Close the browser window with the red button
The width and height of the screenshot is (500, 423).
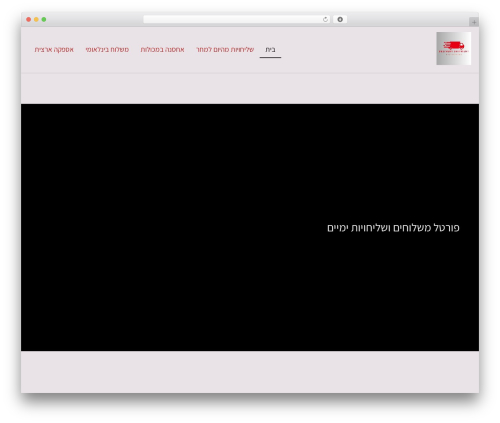[29, 20]
